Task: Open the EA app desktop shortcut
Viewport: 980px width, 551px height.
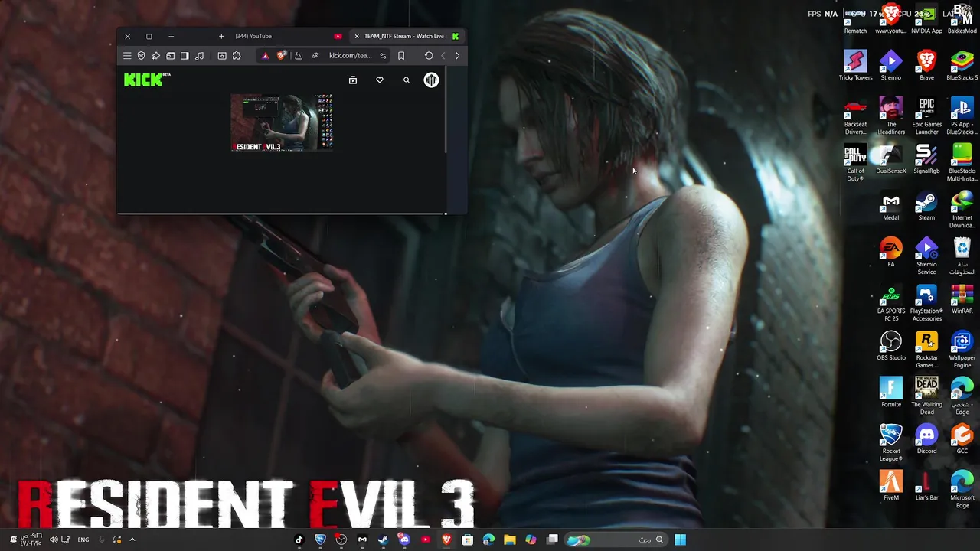Action: pos(891,253)
